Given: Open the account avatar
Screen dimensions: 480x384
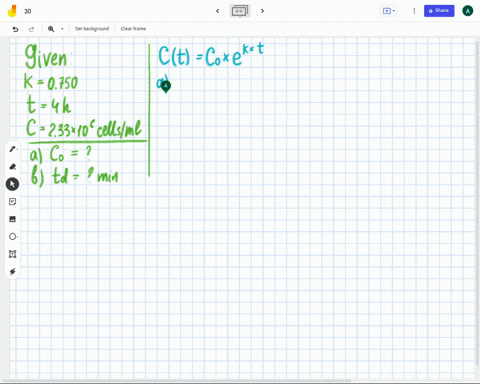Looking at the screenshot, I should pos(467,11).
